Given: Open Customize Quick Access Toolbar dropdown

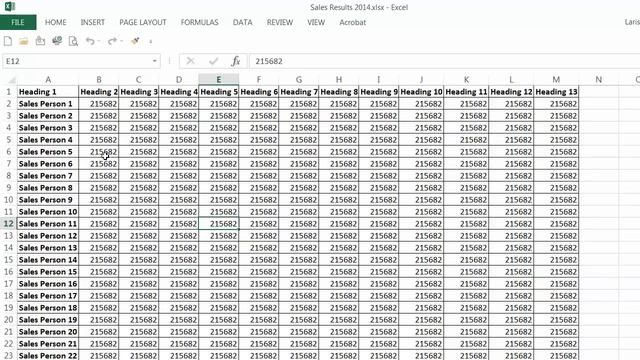Looking at the screenshot, I should click(151, 41).
